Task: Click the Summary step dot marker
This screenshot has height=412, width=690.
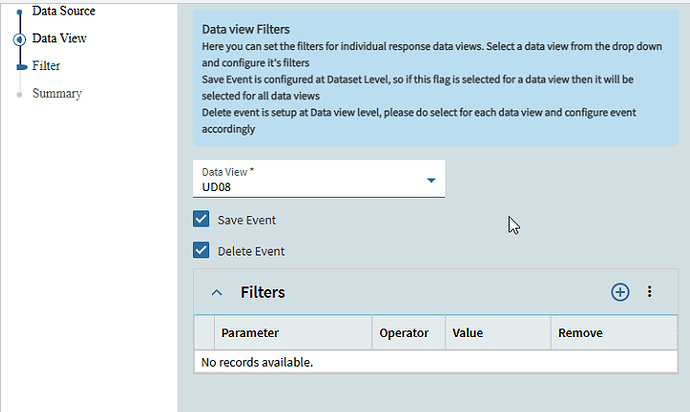Action: click(x=19, y=94)
